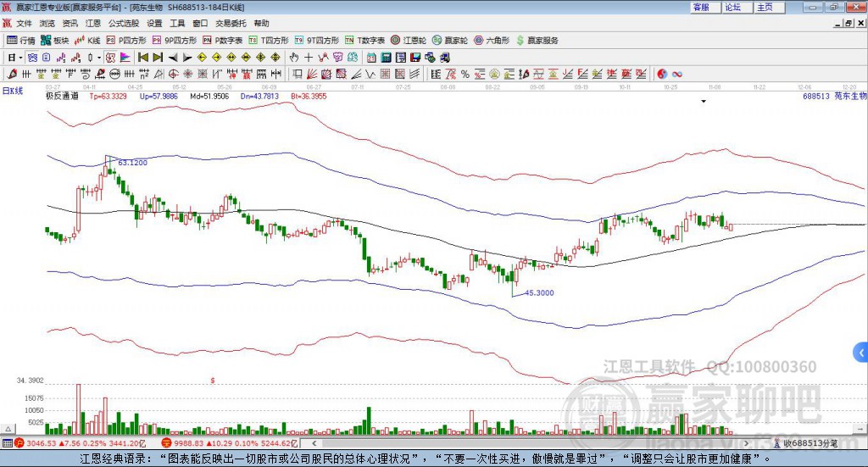Jump to last bar with skip-end icon
Screen dimensions: 868x467
pyautogui.click(x=158, y=58)
